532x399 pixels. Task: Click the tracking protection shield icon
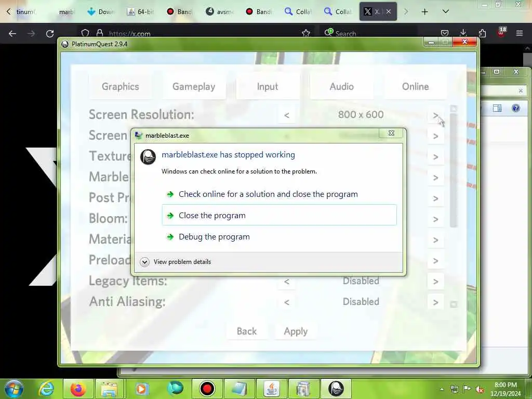coord(85,33)
